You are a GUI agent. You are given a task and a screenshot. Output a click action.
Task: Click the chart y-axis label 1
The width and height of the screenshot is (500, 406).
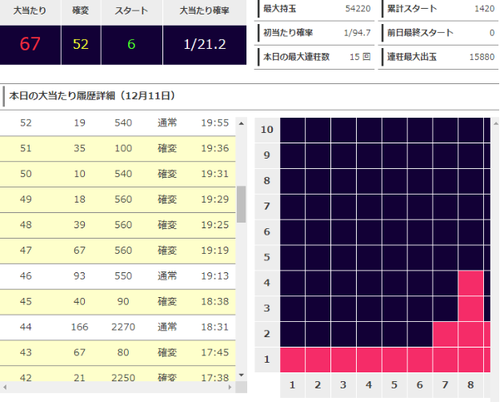point(267,360)
